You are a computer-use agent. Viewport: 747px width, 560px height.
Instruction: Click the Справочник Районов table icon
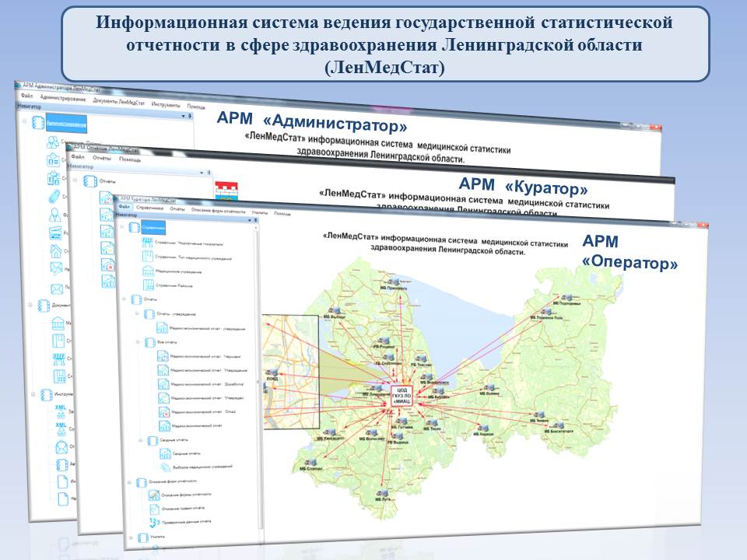[x=148, y=285]
